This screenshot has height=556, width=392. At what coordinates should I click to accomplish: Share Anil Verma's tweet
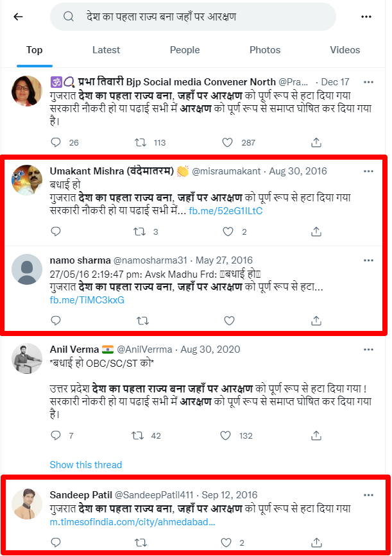(316, 435)
